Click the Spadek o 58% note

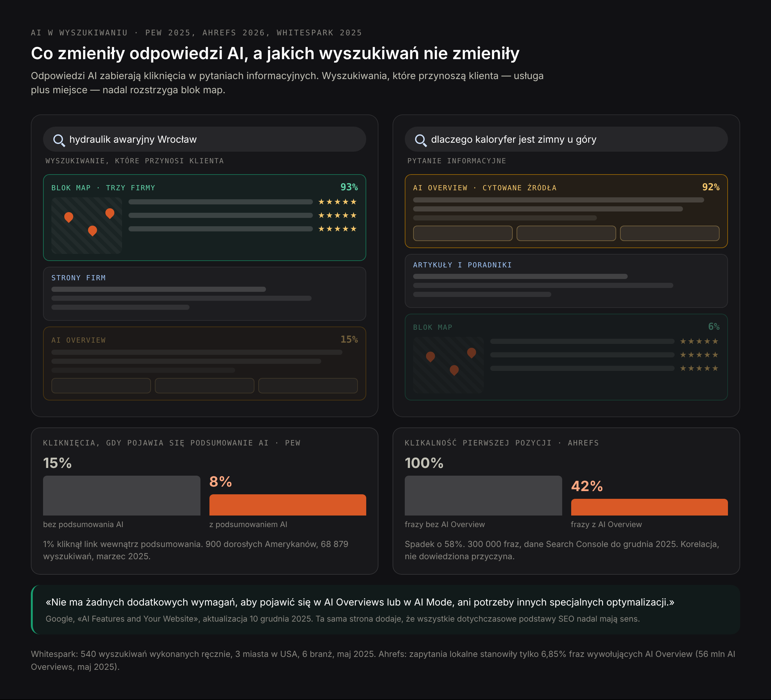562,550
